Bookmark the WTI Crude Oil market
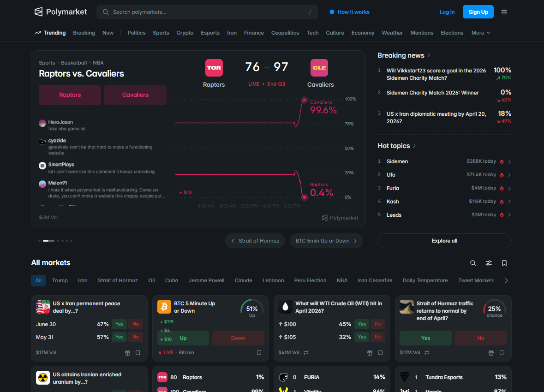544x392 pixels. pyautogui.click(x=380, y=353)
